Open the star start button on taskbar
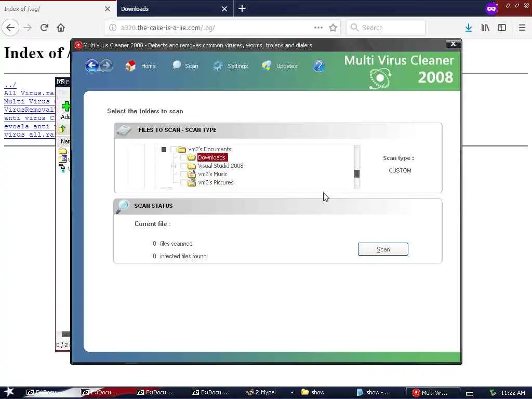 click(9, 392)
